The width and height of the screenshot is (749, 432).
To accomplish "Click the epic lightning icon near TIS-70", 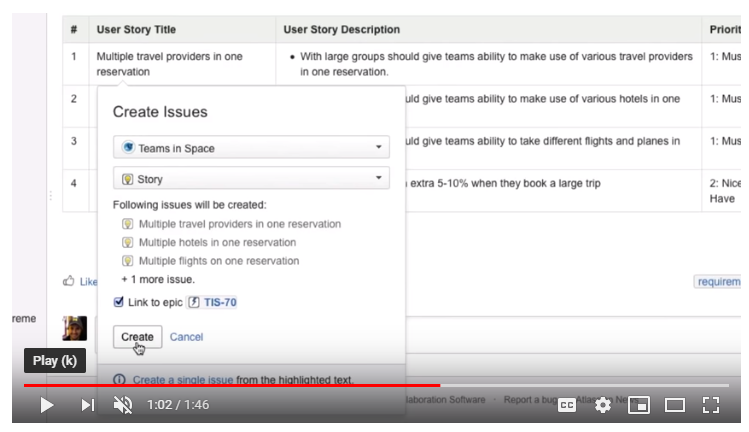I will pyautogui.click(x=193, y=302).
